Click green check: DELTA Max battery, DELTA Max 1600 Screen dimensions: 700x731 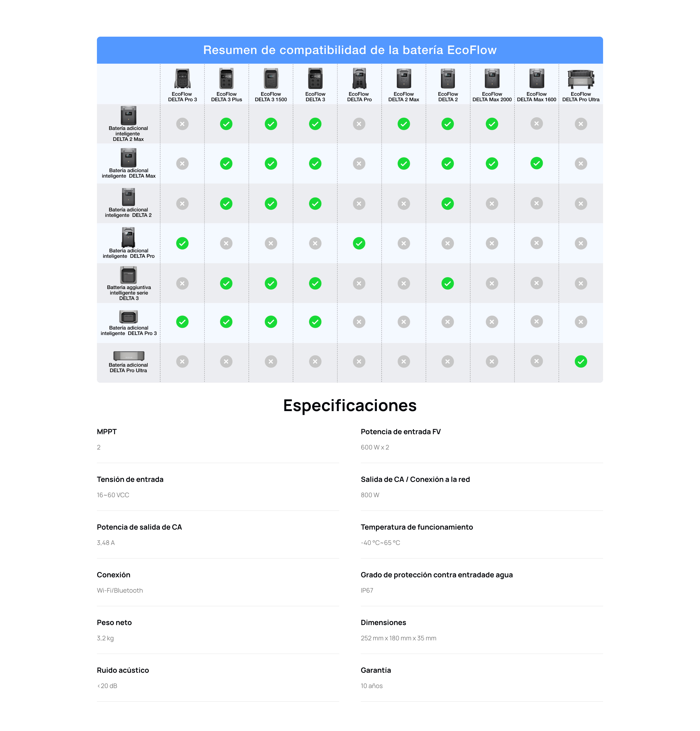point(536,163)
